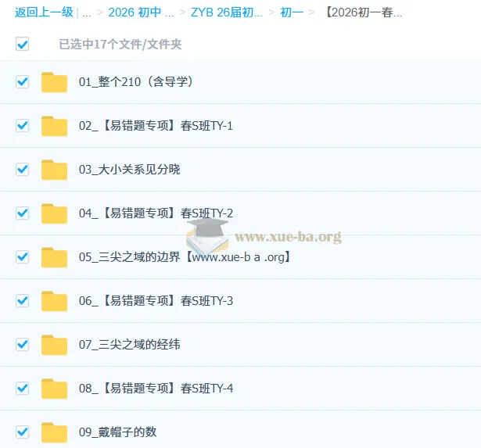Uncheck the 03_大小关系见分晓 checkbox
The width and height of the screenshot is (481, 448).
(x=23, y=170)
